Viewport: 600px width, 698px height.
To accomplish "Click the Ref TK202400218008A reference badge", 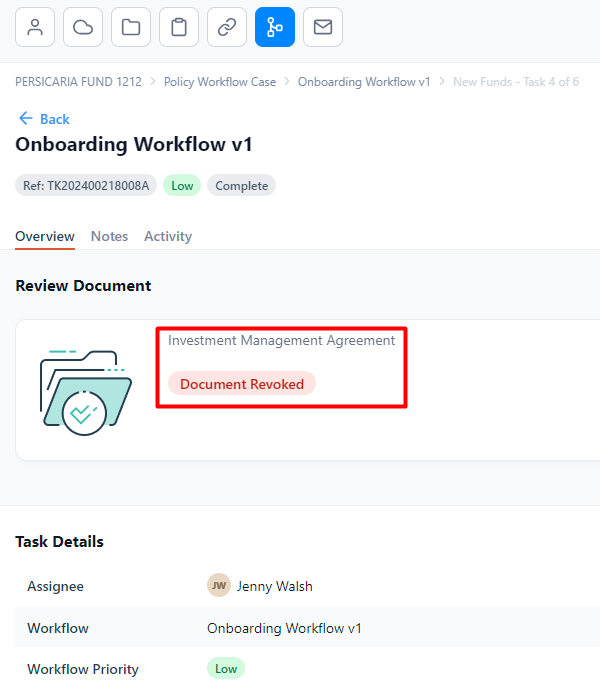I will (x=86, y=186).
